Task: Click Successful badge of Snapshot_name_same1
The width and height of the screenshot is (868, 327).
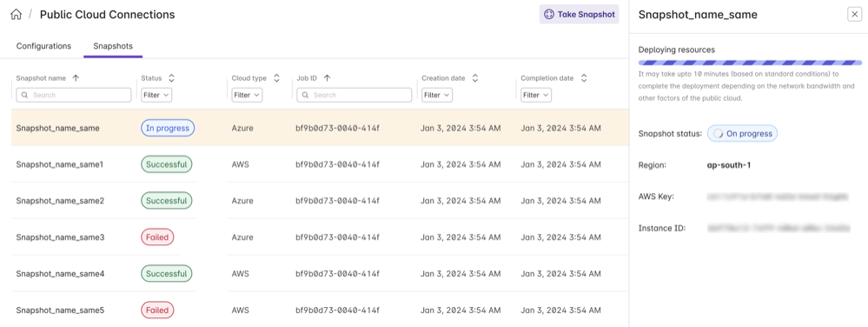Action: pos(167,164)
